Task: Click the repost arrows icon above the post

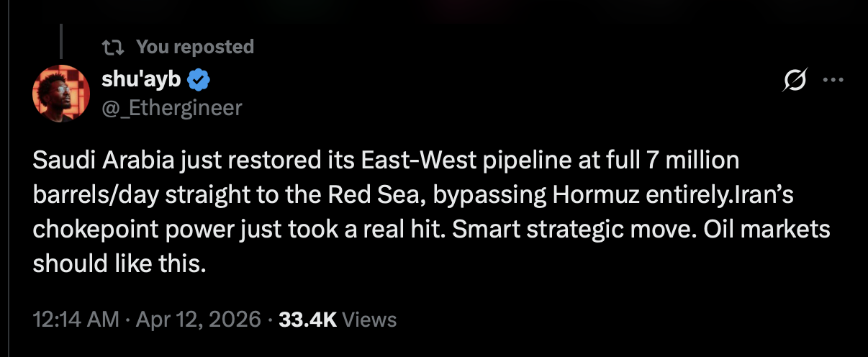Action: [112, 48]
